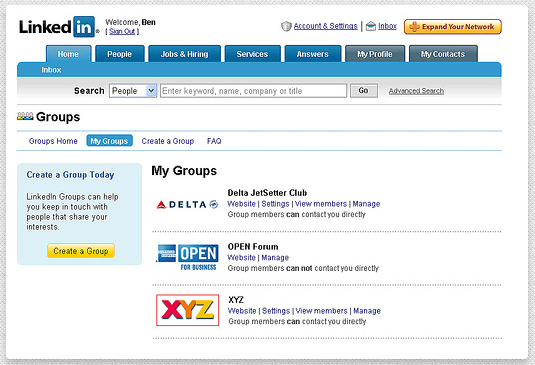
Task: Open the Create a Group sub-tab link
Action: coord(168,141)
